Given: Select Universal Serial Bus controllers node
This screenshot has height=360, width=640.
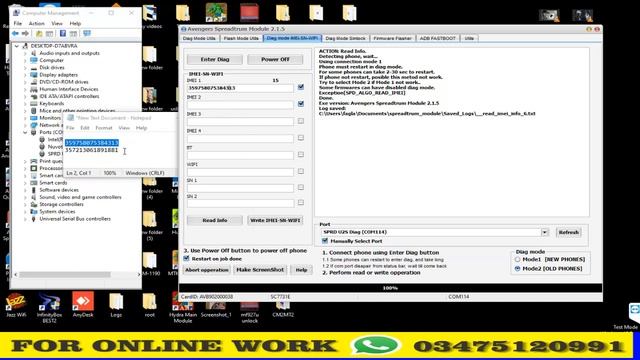Looking at the screenshot, I should tap(75, 219).
